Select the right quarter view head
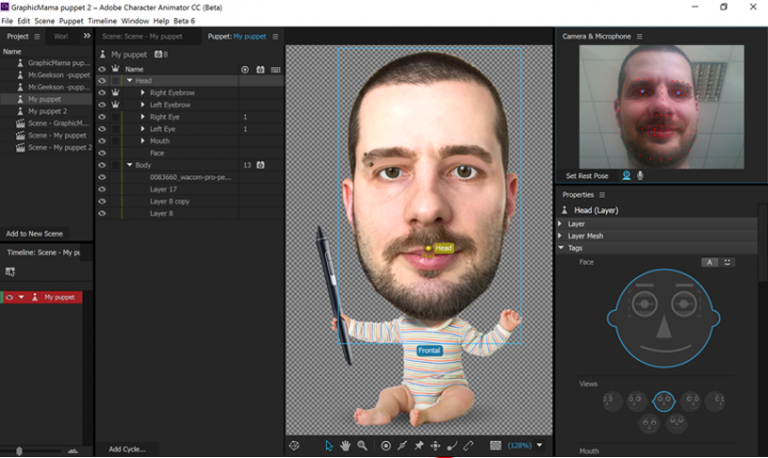Viewport: 768px width, 458px height. [x=691, y=401]
